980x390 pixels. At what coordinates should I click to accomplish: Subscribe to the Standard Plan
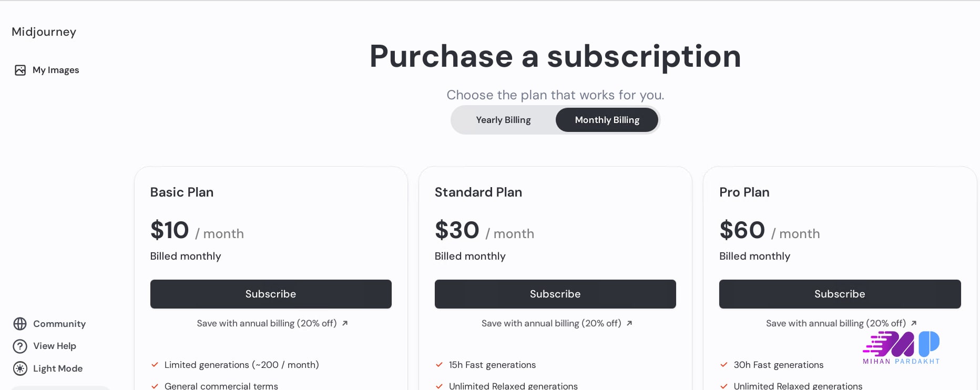(555, 294)
